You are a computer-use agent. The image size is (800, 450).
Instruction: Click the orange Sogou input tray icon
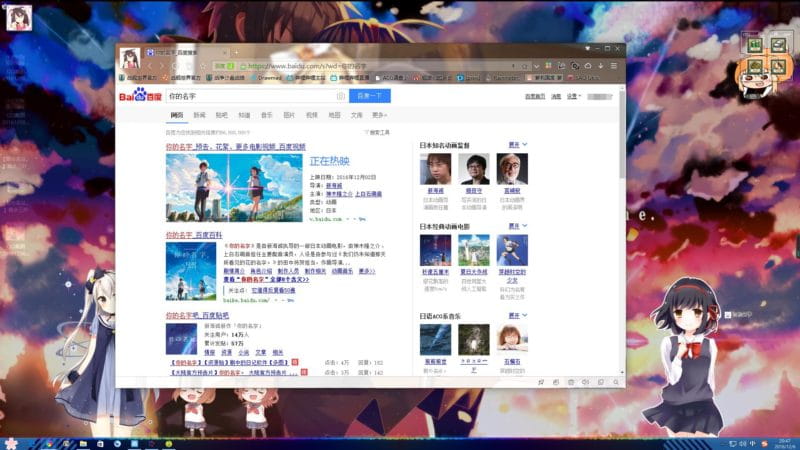[x=764, y=444]
